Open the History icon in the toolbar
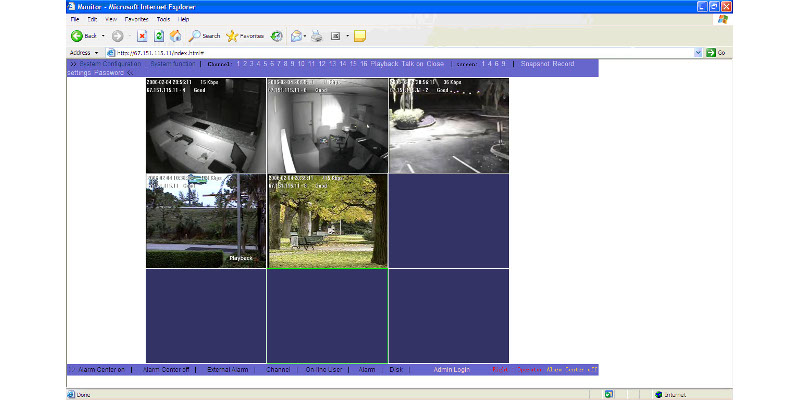Viewport: 800px width, 400px height. (277, 36)
